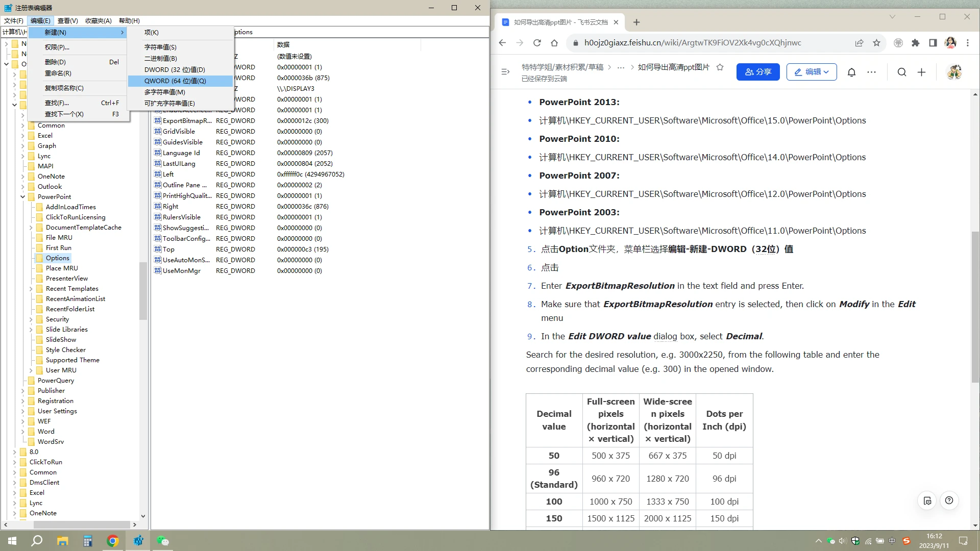Expand the PowerPoint registry key
Screen dimensions: 980x551
click(22, 197)
